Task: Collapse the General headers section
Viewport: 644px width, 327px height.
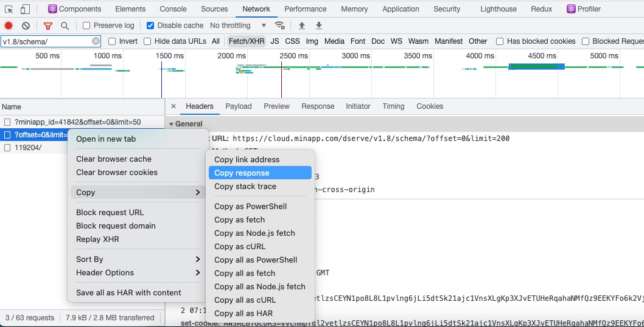Action: coord(171,124)
